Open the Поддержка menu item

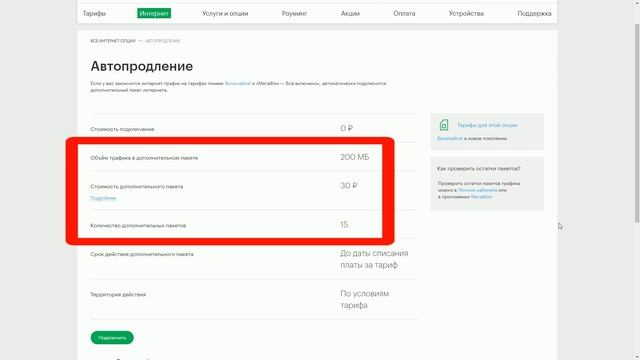(x=534, y=13)
